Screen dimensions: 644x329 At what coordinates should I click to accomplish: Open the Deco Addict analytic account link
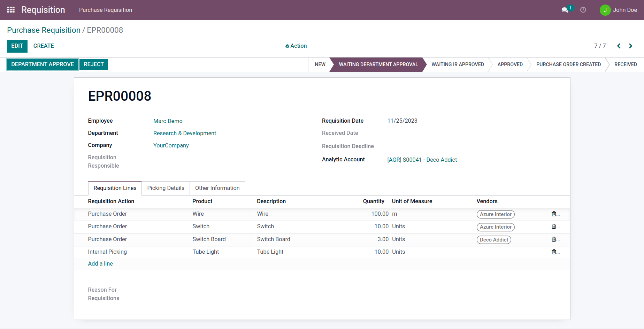pyautogui.click(x=422, y=160)
